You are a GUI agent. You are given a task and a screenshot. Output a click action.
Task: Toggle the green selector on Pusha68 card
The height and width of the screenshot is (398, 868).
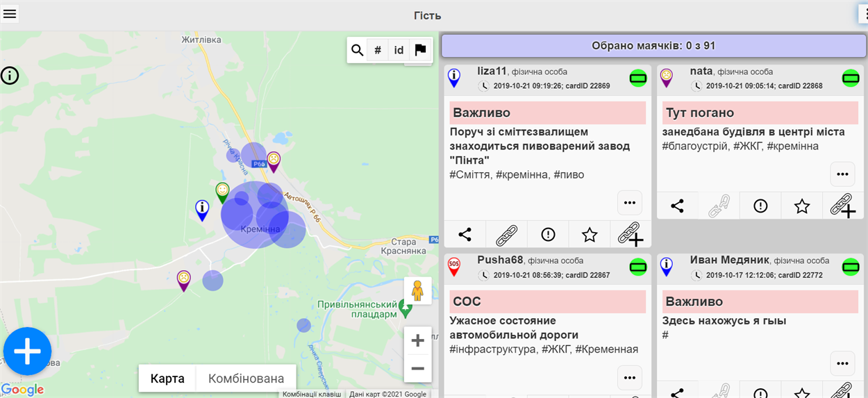637,267
